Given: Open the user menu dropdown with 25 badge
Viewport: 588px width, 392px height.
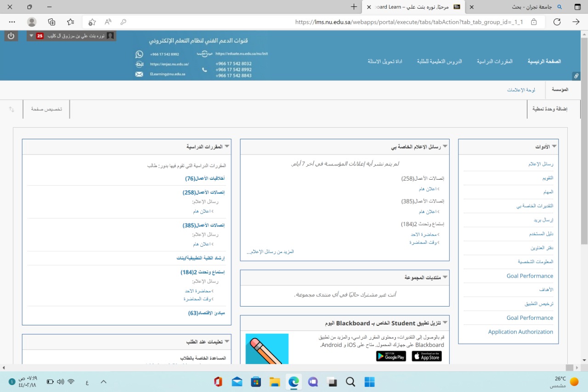Looking at the screenshot, I should pyautogui.click(x=31, y=36).
